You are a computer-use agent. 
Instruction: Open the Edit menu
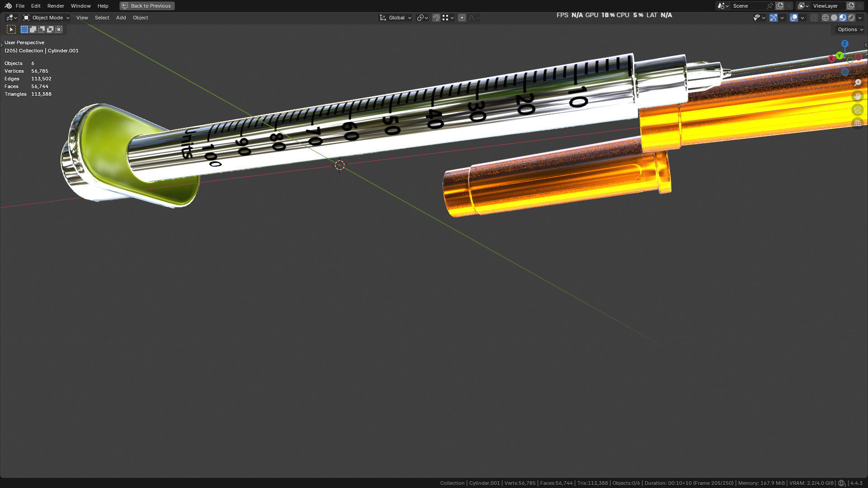(36, 6)
